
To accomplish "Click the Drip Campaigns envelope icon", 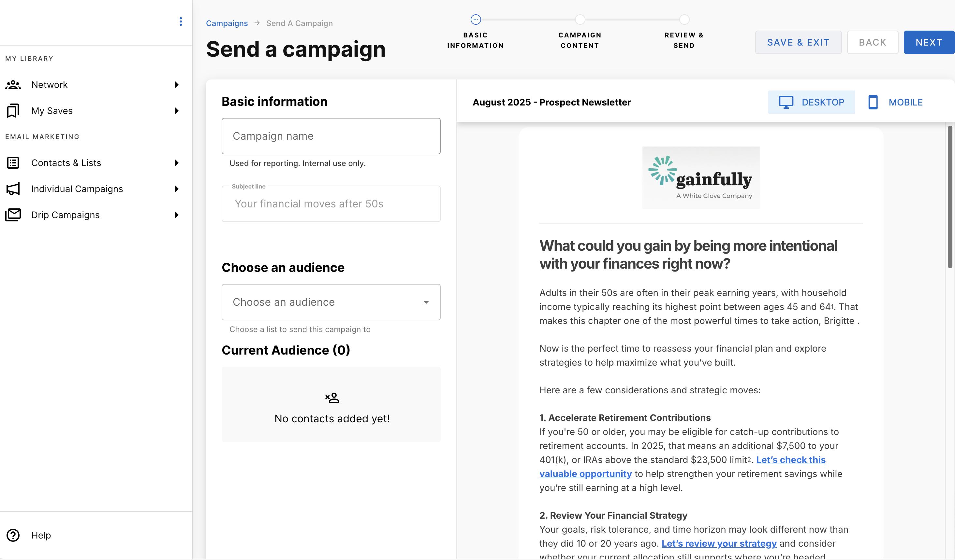I will pyautogui.click(x=13, y=215).
